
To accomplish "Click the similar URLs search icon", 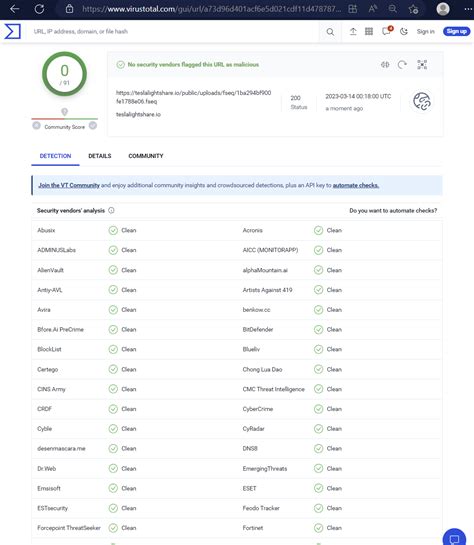I will (385, 65).
